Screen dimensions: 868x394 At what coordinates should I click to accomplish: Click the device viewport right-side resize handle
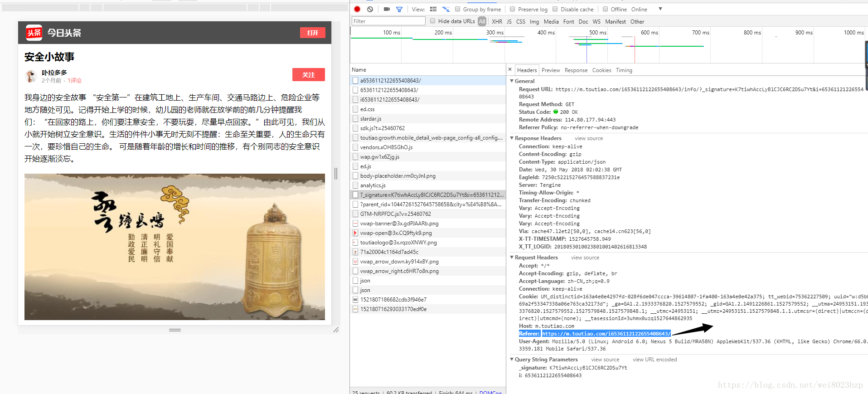[336, 173]
